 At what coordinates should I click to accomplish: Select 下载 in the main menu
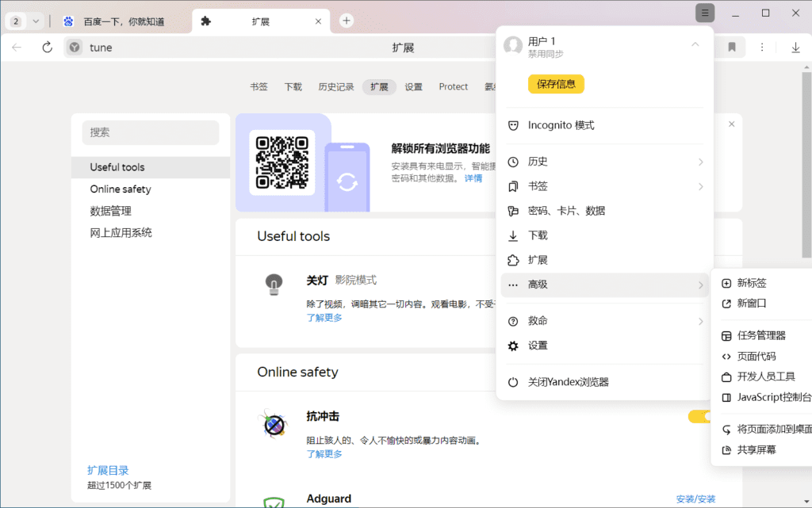[605, 235]
